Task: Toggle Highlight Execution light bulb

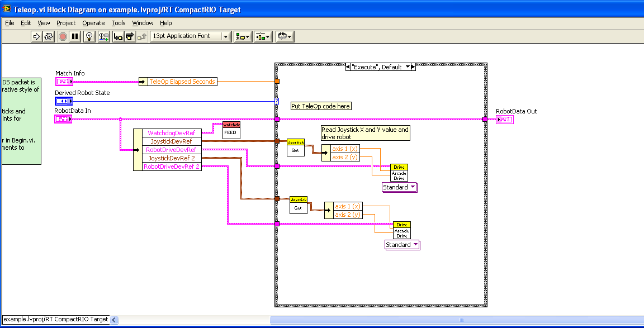Action: pos(89,36)
